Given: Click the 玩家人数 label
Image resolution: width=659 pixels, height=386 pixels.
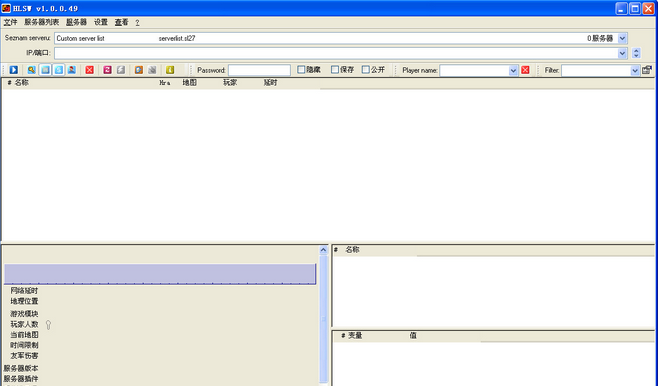Looking at the screenshot, I should point(24,324).
